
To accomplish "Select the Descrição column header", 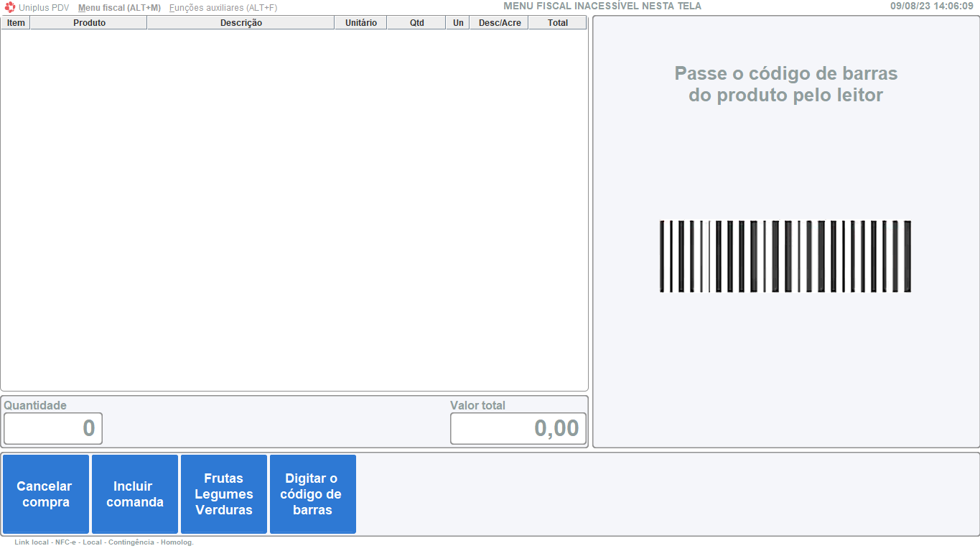I will [x=241, y=23].
